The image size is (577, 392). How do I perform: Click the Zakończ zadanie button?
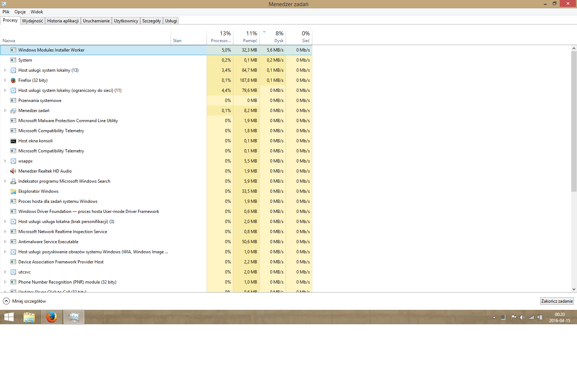[557, 301]
